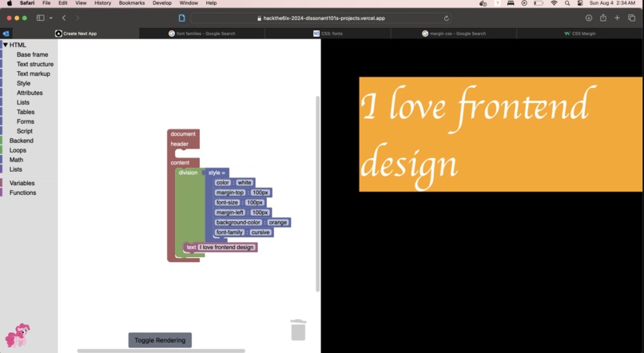The image size is (644, 353).
Task: Open Spotlight search icon in menu bar
Action: tap(567, 3)
